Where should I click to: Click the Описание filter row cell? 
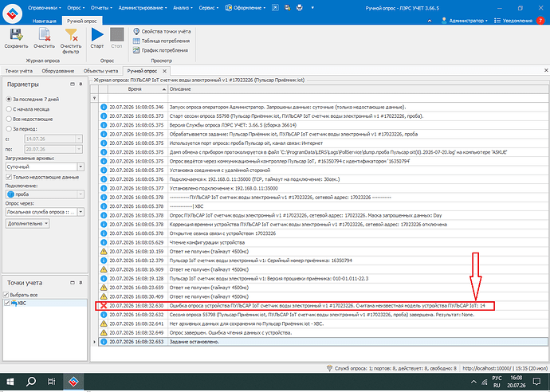tap(358, 98)
